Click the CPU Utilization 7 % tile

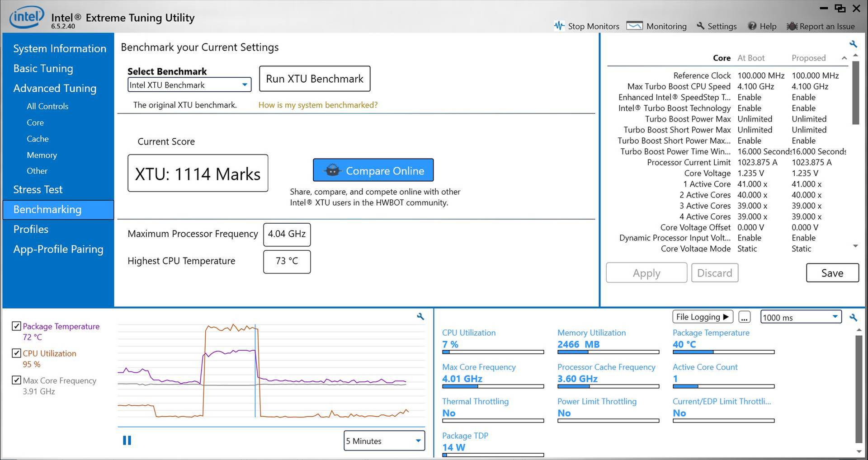pyautogui.click(x=493, y=341)
